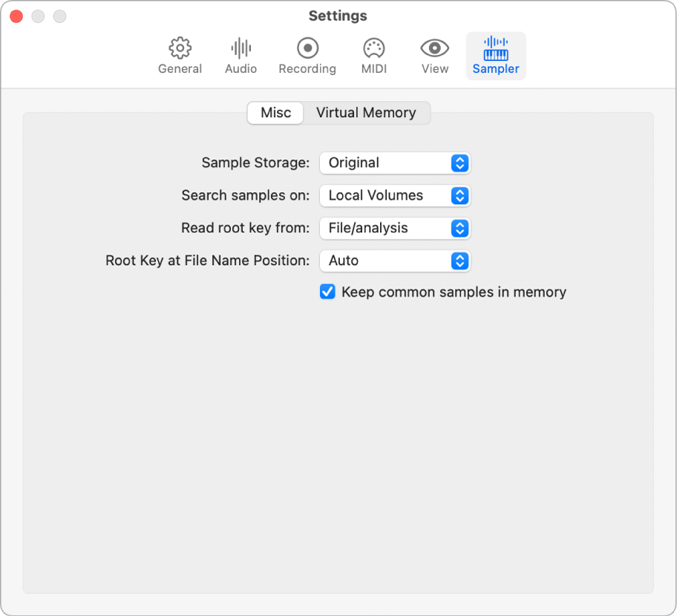Minimize the Settings window
This screenshot has width=677, height=616.
(38, 15)
